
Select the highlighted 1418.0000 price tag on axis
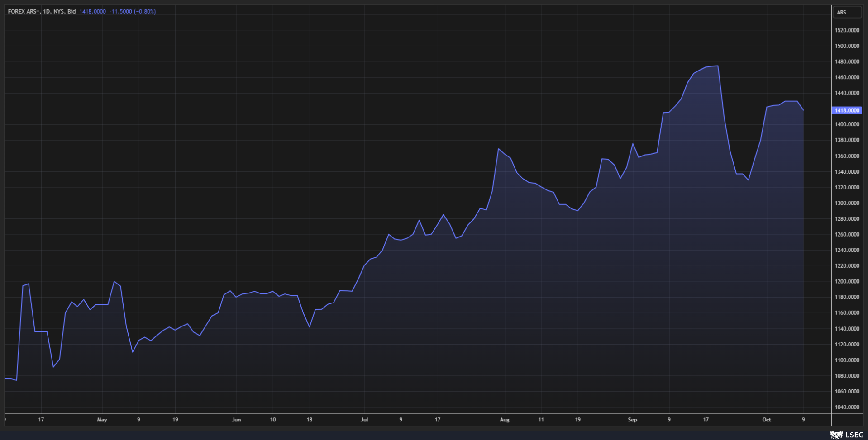(x=846, y=110)
